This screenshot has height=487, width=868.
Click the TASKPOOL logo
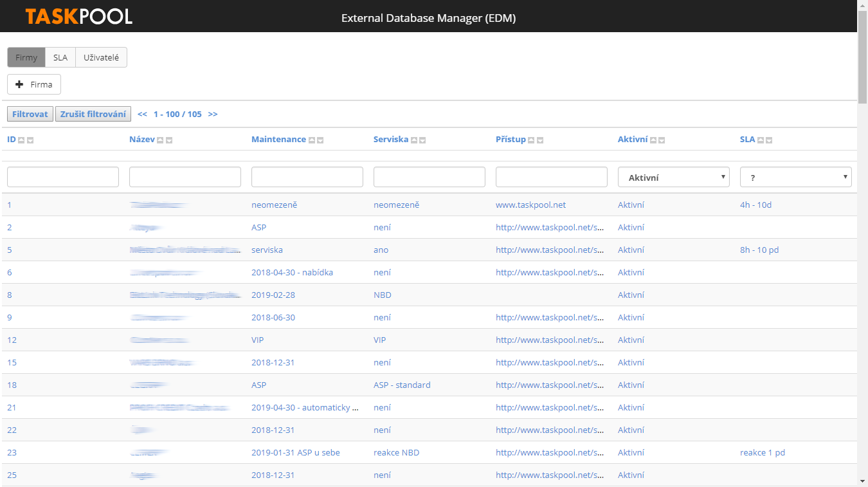[79, 16]
